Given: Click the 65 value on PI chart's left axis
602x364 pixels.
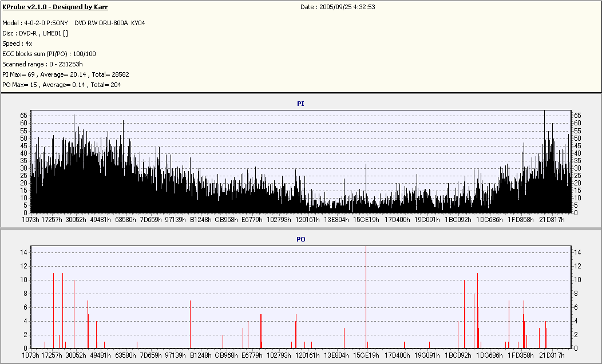Looking at the screenshot, I should pyautogui.click(x=24, y=116).
